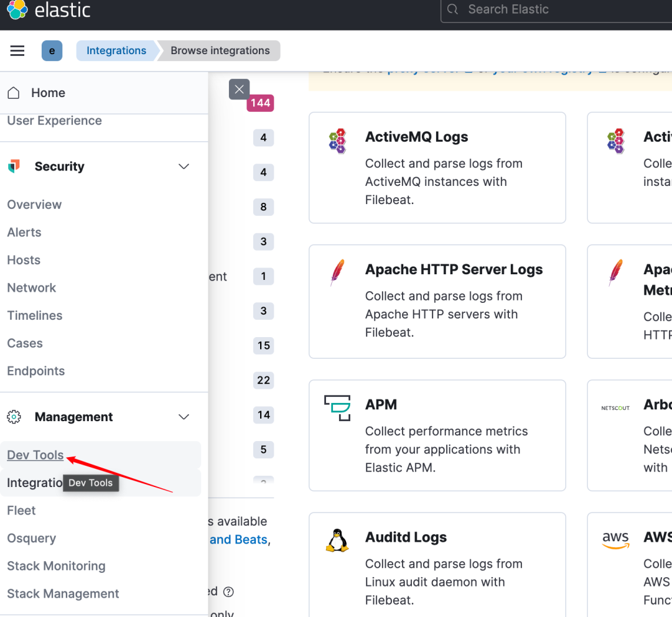The image size is (672, 617).
Task: Open Stack Management
Action: pos(63,593)
